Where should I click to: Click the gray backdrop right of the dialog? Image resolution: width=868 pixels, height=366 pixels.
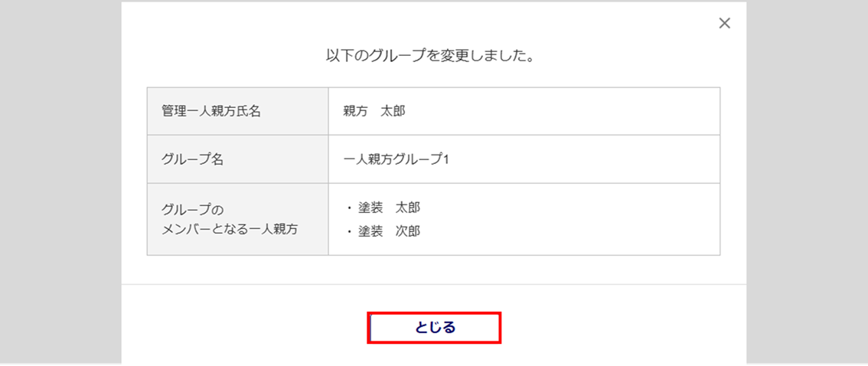coord(807,184)
